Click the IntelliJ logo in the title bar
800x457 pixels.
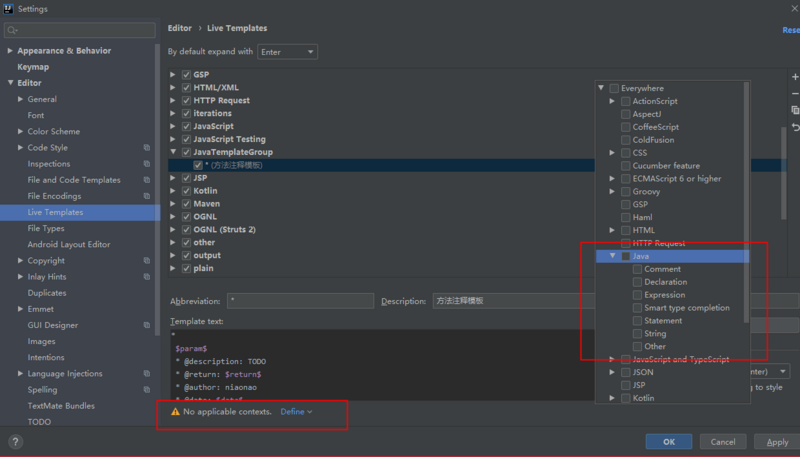[8, 9]
